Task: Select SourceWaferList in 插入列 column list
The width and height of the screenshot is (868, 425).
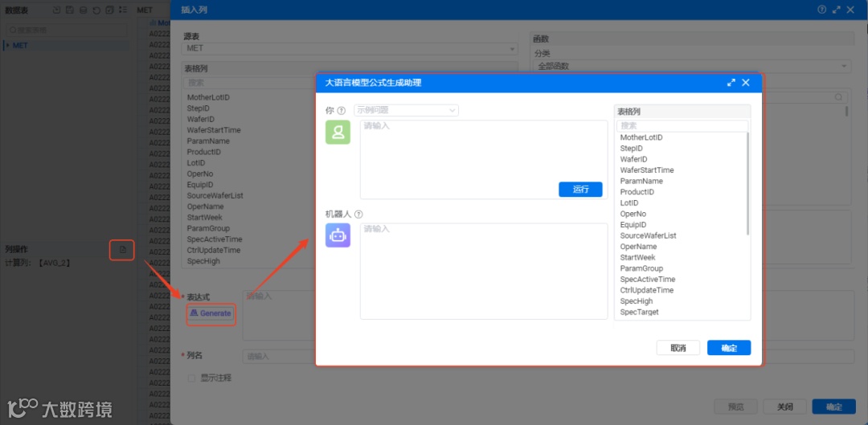Action: click(x=215, y=195)
